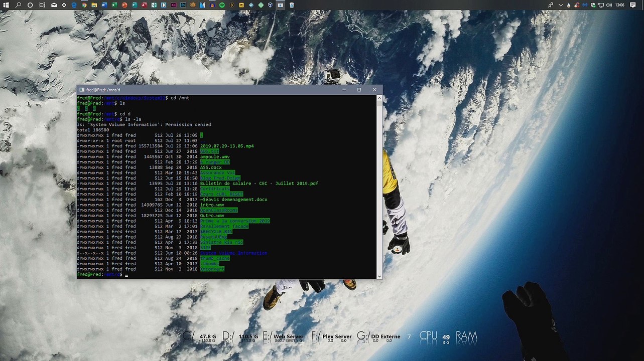Click the 'ASS.docx' filename
644x361 pixels.
(211, 167)
